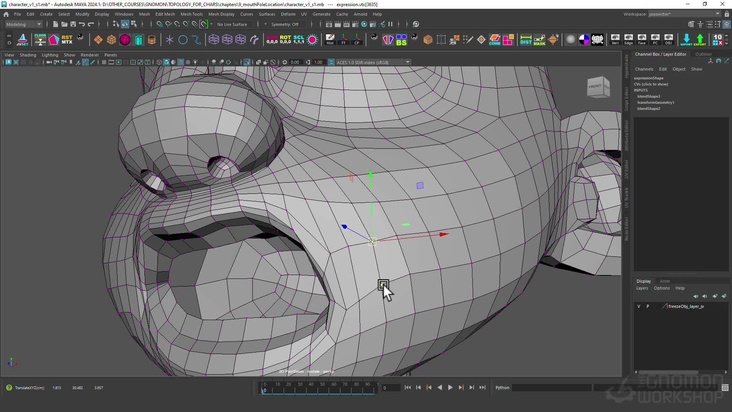Click the MASK shelf tool icon
Screen dimensions: 732x412
pyautogui.click(x=540, y=40)
